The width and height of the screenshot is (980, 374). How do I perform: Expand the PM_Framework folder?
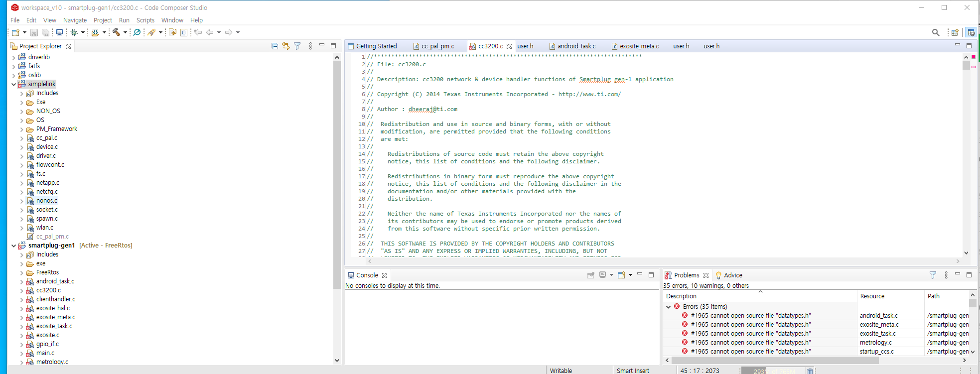(x=21, y=129)
